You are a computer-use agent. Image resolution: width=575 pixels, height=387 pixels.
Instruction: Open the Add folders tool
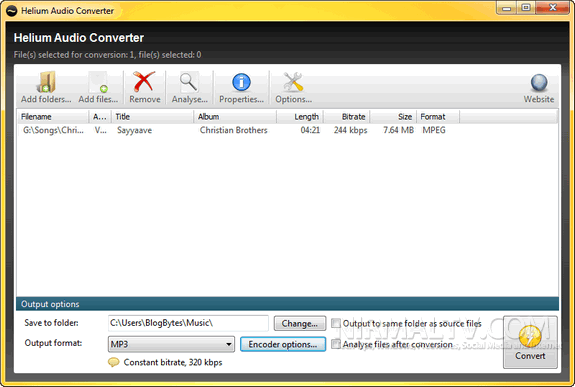pyautogui.click(x=46, y=87)
